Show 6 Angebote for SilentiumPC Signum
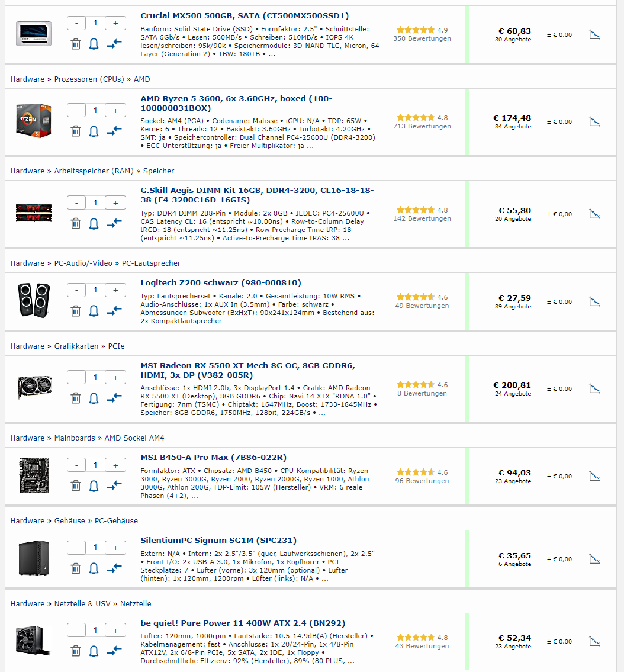624x672 pixels. 514,564
